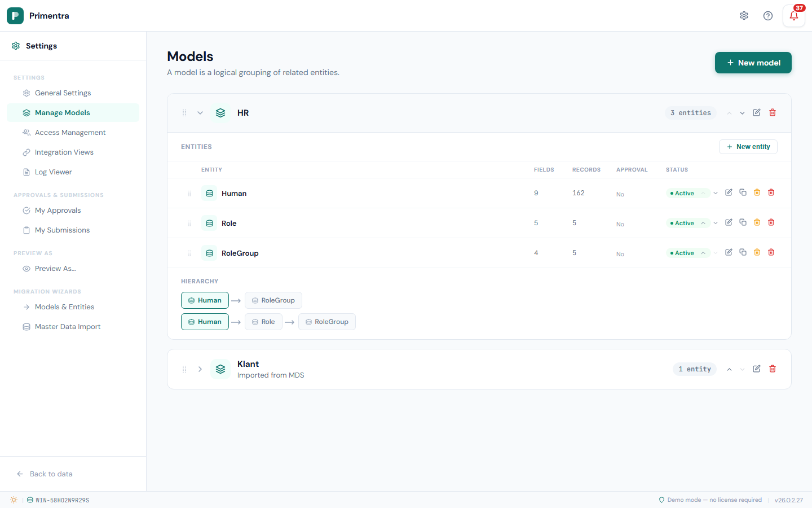Clear records of the RoleGroup entity

point(757,252)
